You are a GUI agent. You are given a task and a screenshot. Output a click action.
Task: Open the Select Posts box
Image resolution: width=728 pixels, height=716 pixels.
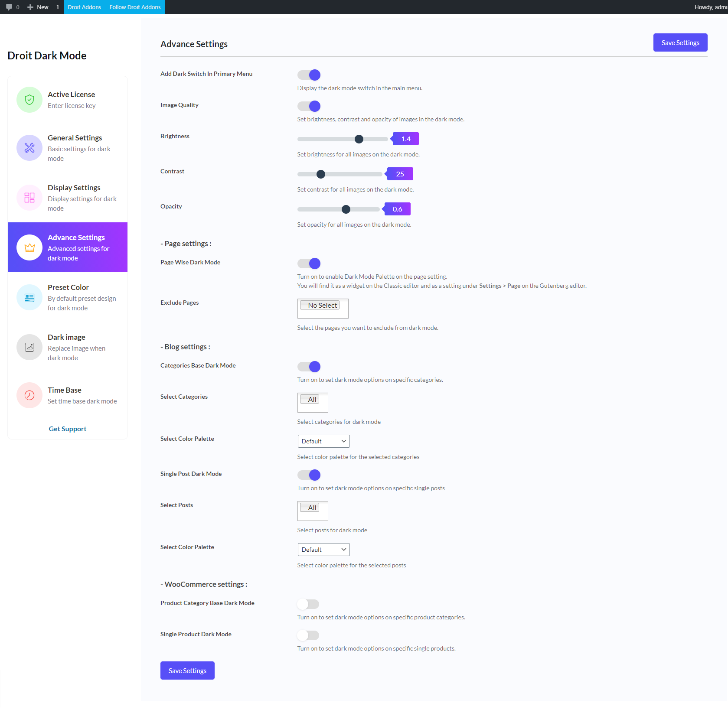coord(313,511)
